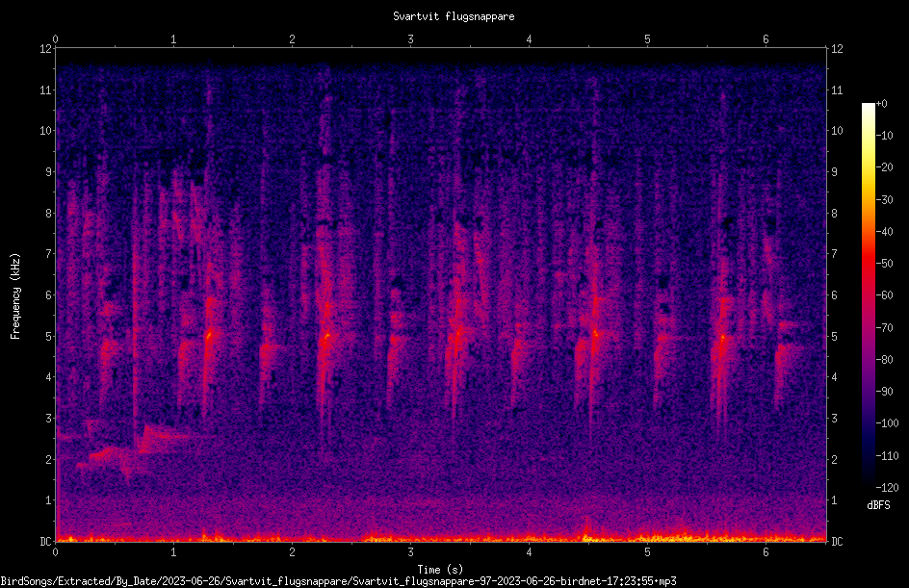Click the "-70" color scale label

click(x=884, y=328)
